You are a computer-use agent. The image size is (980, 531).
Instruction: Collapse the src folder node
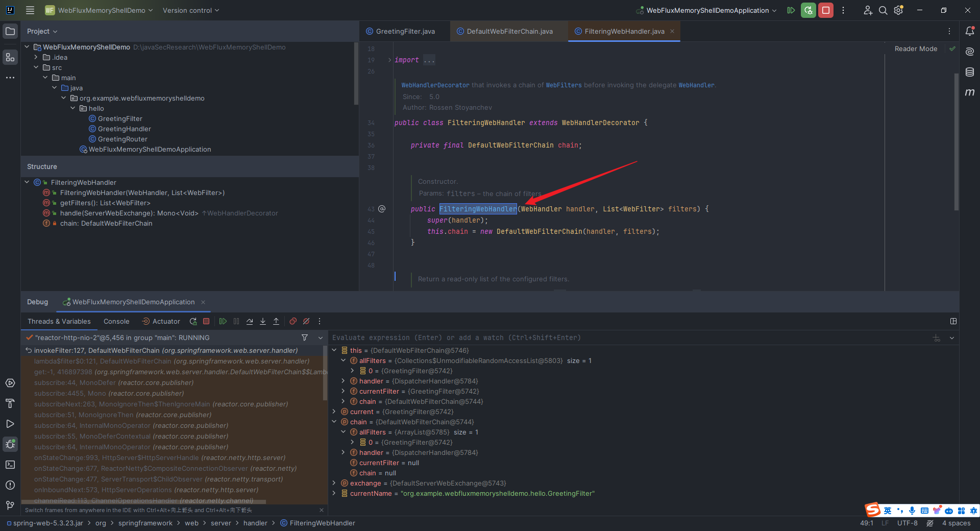point(36,67)
